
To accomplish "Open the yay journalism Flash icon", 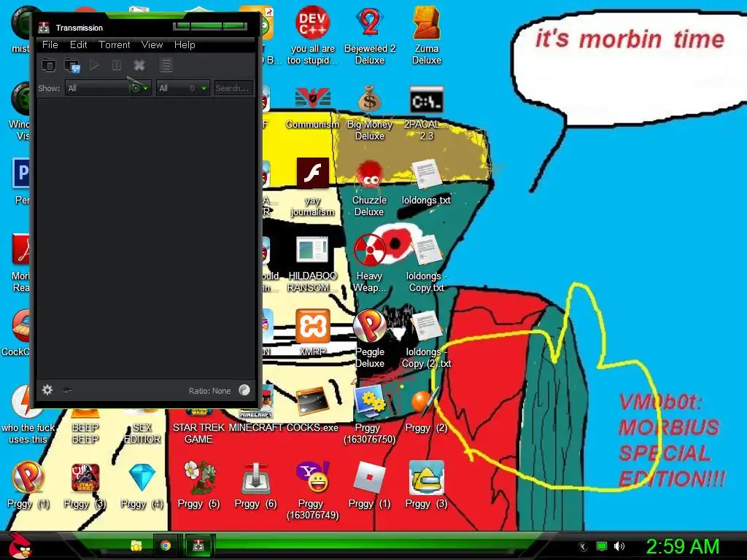I will [x=312, y=187].
